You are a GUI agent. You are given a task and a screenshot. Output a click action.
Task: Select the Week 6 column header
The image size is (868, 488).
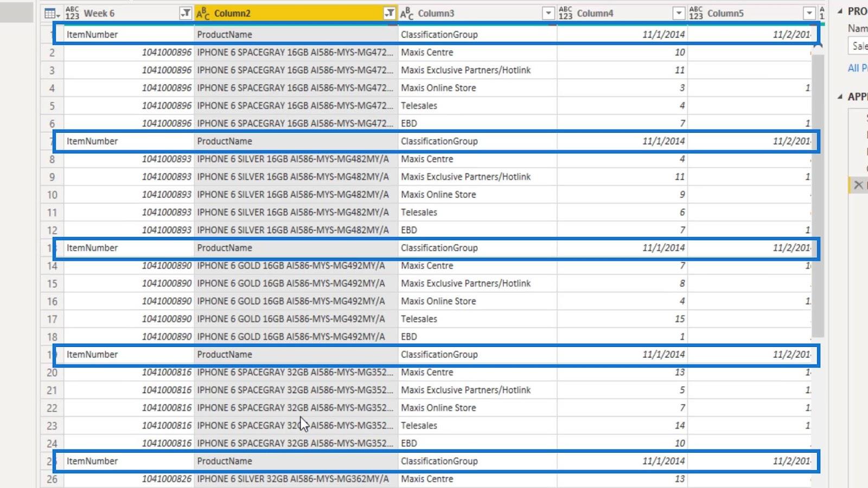click(x=128, y=14)
